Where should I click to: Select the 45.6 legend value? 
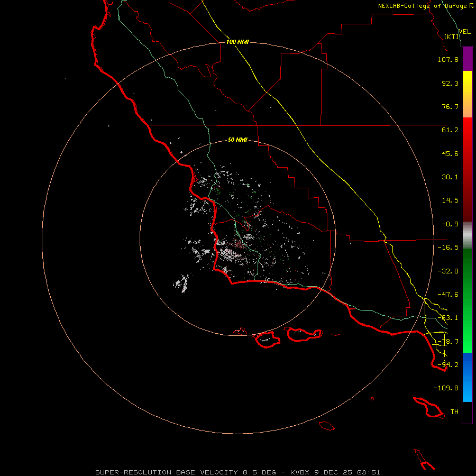450,153
